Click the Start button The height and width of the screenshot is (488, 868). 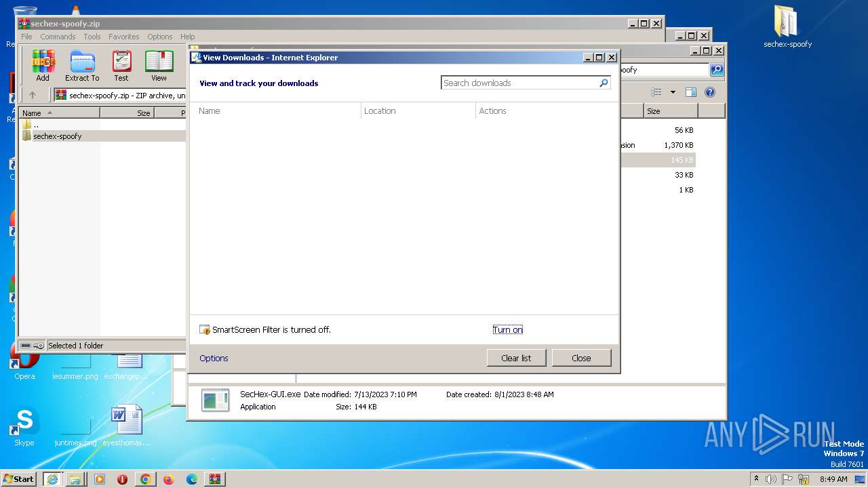coord(18,479)
